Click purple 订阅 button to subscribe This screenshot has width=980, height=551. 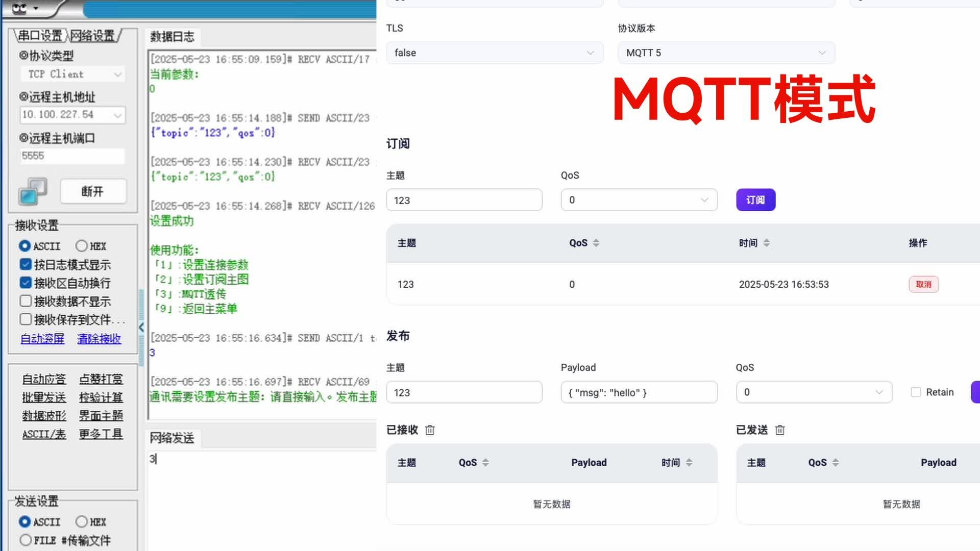point(755,199)
